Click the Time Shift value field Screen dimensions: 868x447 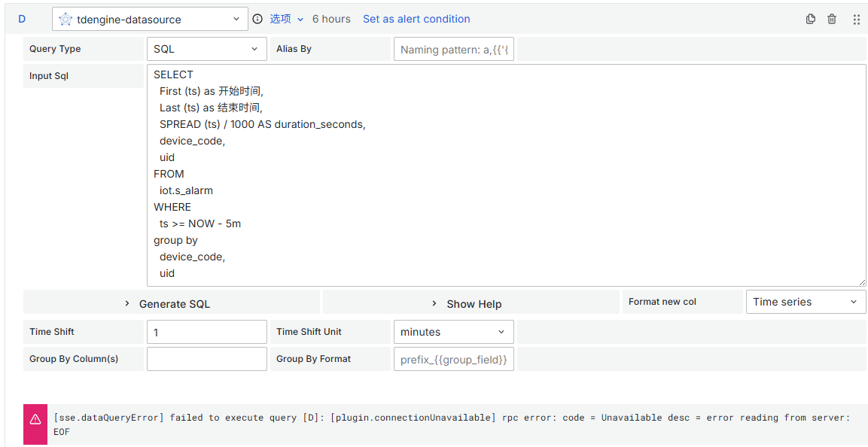(x=206, y=332)
